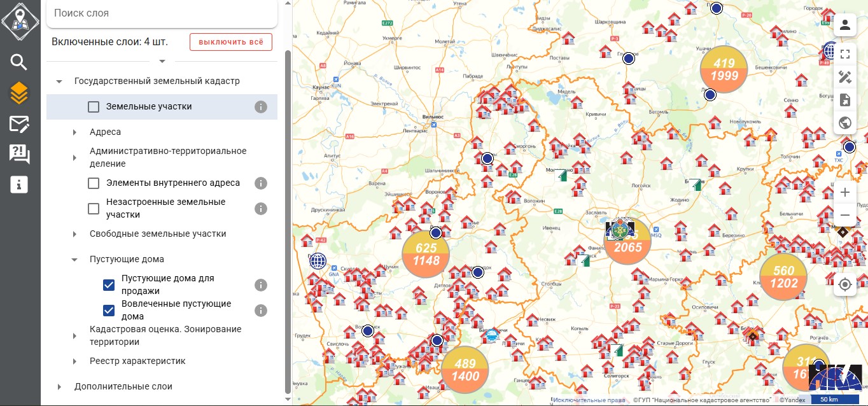Enable the Земельные участки layer checkbox
Viewport: 868px width, 406px height.
coord(94,107)
